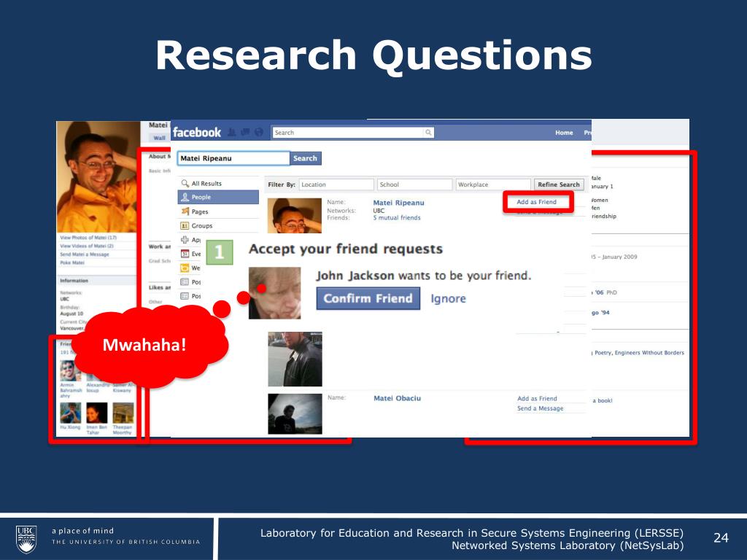Open the Engineers Without Borders link
Image resolution: width=747 pixels, height=560 pixels.
coord(649,353)
